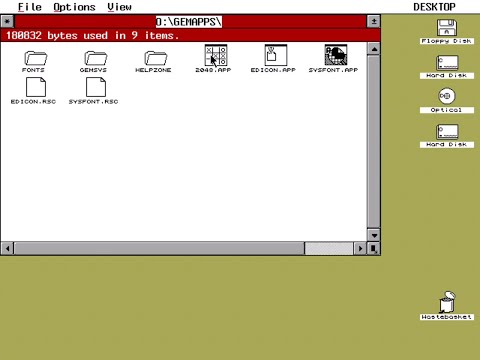Click the D:\GEMAPPS\ title bar

pos(190,22)
